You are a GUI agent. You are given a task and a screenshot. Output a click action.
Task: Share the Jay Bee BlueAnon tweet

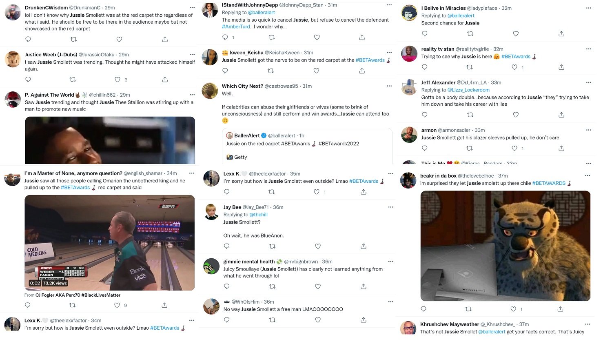(364, 246)
